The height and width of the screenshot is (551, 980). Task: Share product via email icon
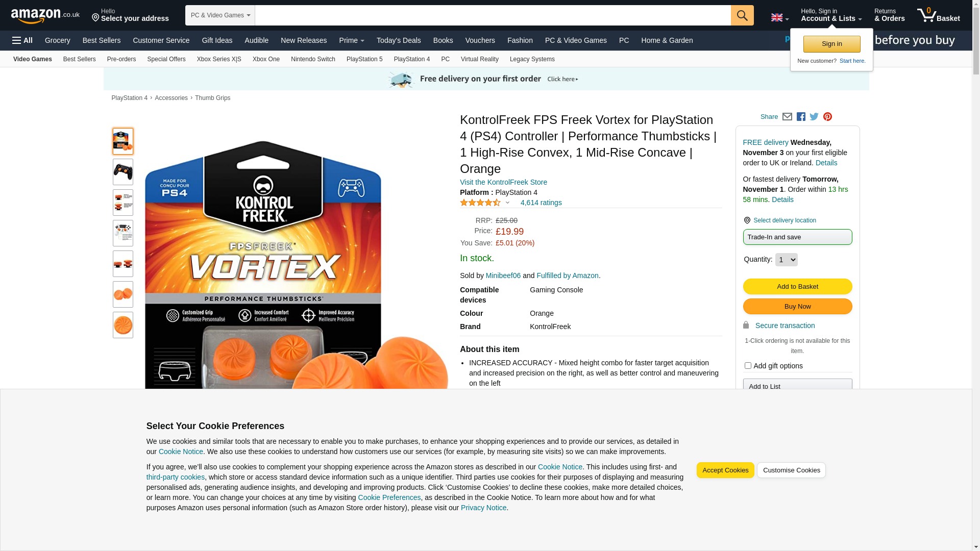point(787,117)
